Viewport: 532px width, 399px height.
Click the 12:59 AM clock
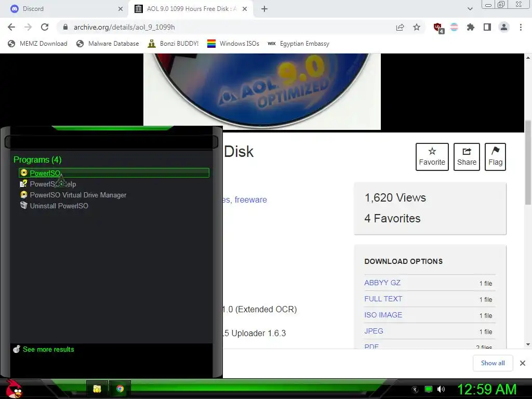pyautogui.click(x=487, y=389)
